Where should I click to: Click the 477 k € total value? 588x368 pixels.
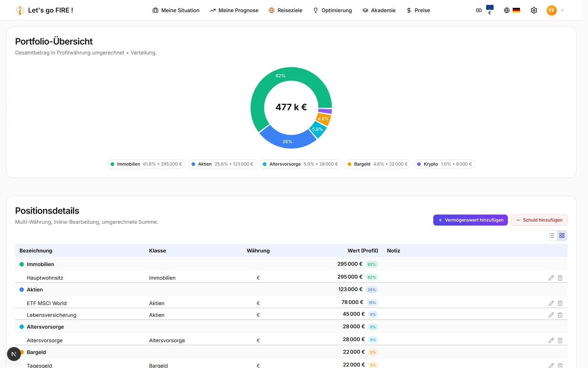[x=291, y=107]
